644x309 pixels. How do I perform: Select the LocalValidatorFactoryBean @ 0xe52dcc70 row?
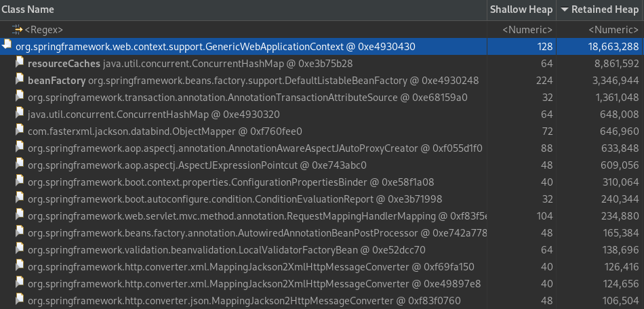pos(322,249)
